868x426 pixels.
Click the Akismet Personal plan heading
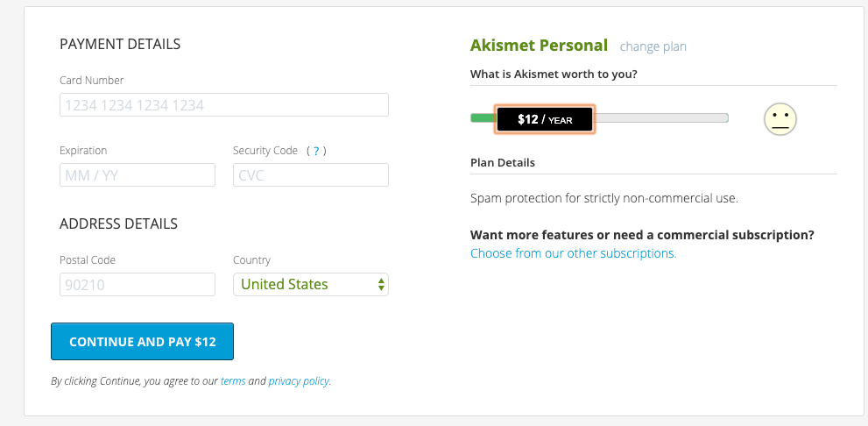coord(539,46)
